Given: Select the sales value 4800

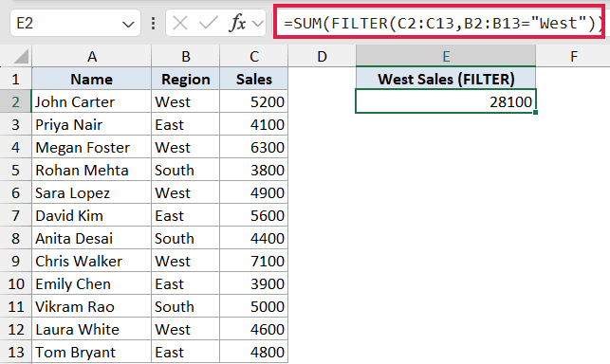Looking at the screenshot, I should click(x=254, y=352).
